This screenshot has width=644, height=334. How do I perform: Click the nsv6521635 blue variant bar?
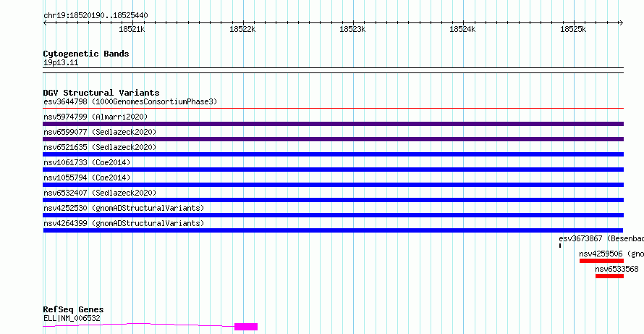[333, 154]
